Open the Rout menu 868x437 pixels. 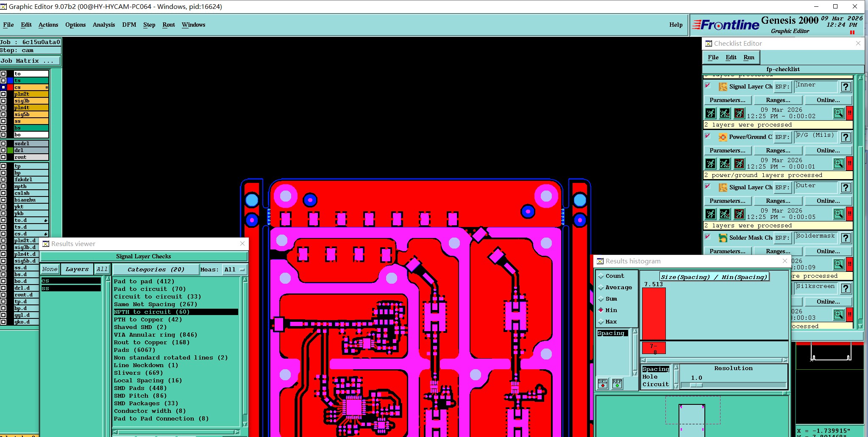[169, 25]
